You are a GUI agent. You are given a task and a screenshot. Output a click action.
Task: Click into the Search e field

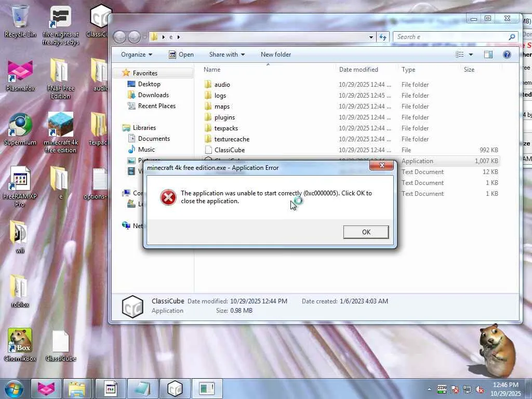coord(455,37)
